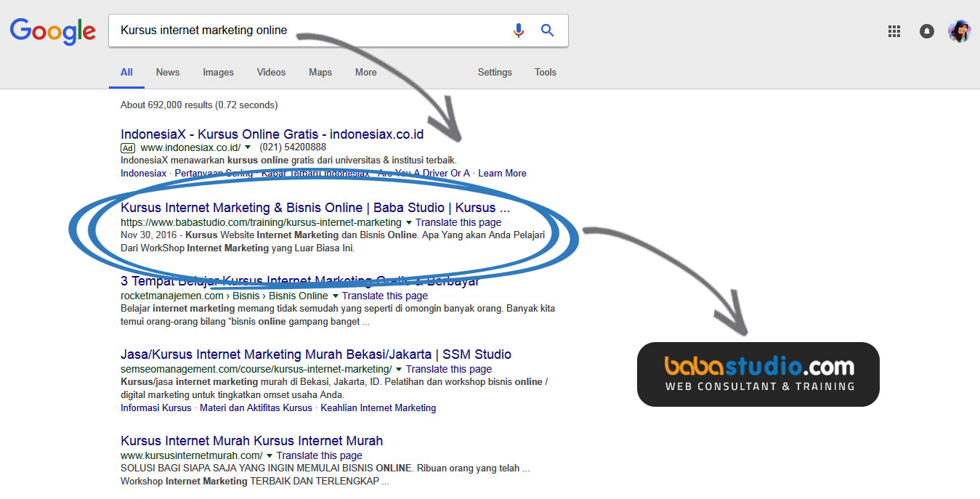980x499 pixels.
Task: Translate the babastudio.com page
Action: coord(458,222)
